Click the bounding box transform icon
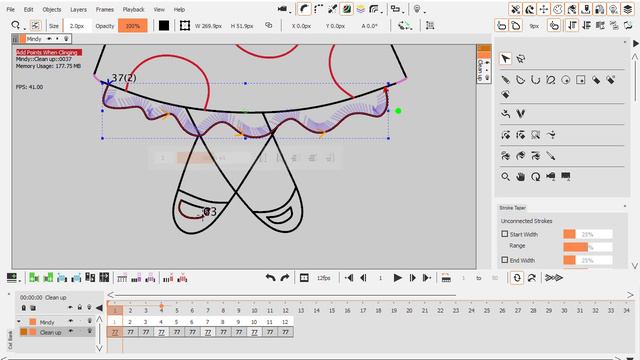 [185, 26]
